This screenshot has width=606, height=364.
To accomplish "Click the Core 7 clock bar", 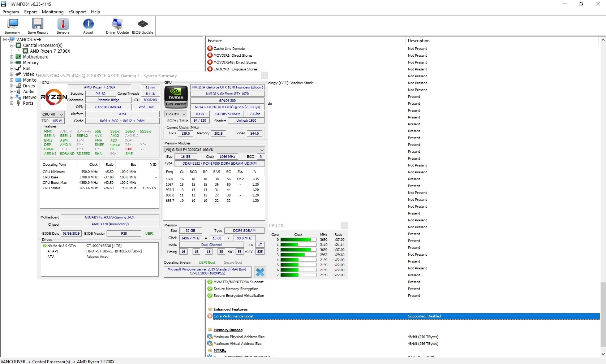I will 298,275.
